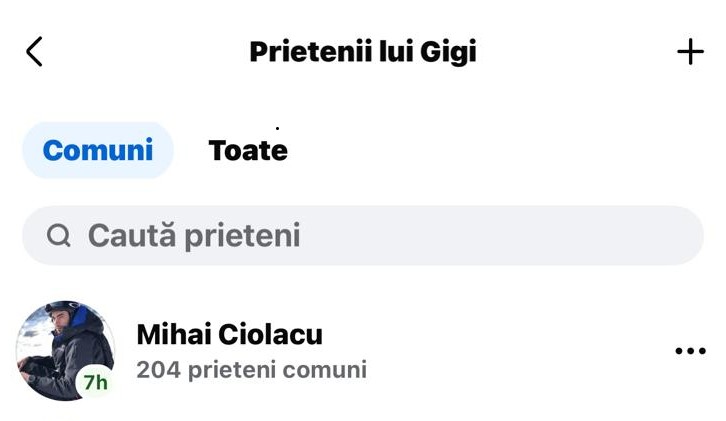Image resolution: width=726 pixels, height=421 pixels.
Task: Click the Prietenii lui Gigi header title
Action: [x=362, y=52]
